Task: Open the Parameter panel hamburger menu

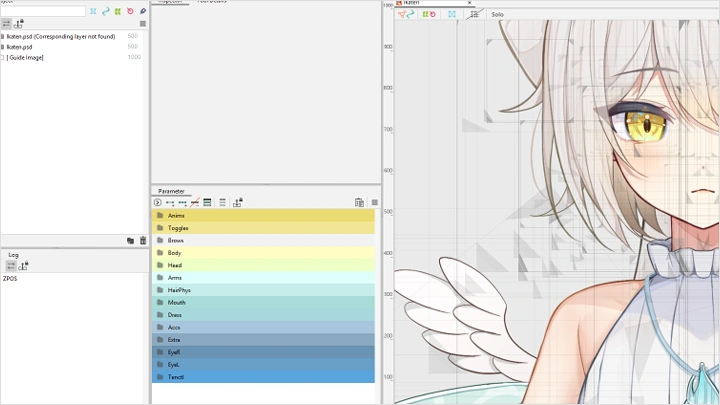Action: point(375,202)
